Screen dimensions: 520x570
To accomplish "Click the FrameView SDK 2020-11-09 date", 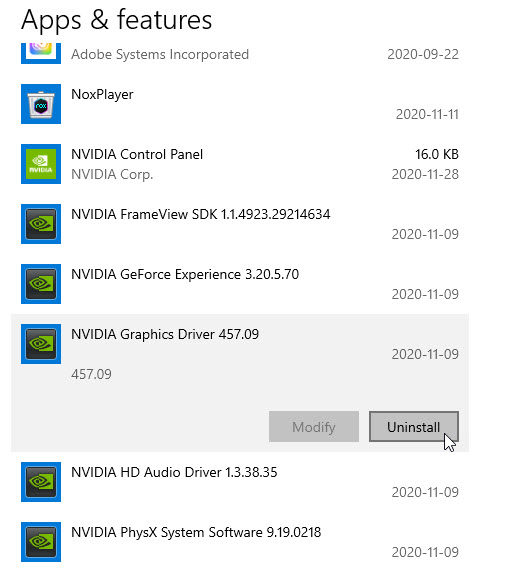I will tap(425, 234).
